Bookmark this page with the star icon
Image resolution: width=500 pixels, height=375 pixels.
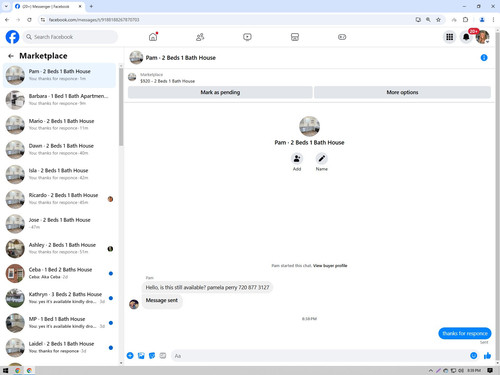point(438,20)
